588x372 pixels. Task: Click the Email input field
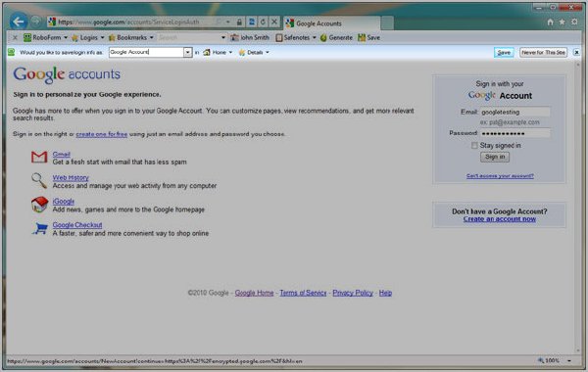[514, 112]
